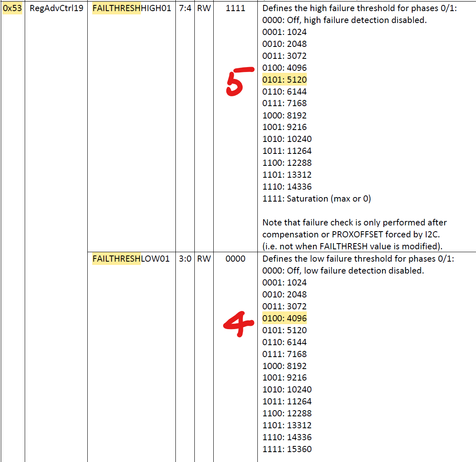Click the highlighted 0x53 register address

point(12,8)
